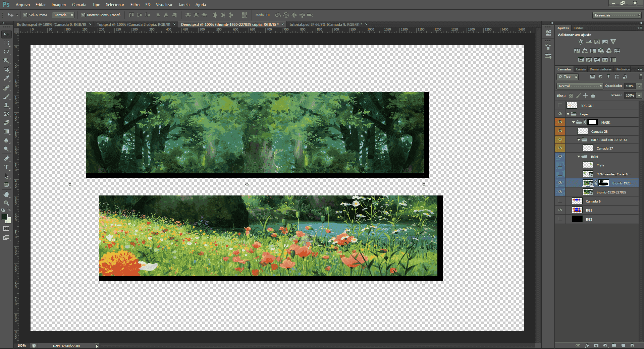This screenshot has width=644, height=349.
Task: Select the Move tool
Action: (x=6, y=35)
